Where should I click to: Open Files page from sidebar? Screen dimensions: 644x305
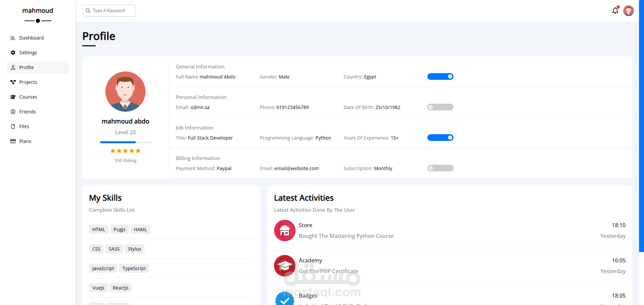[38, 126]
